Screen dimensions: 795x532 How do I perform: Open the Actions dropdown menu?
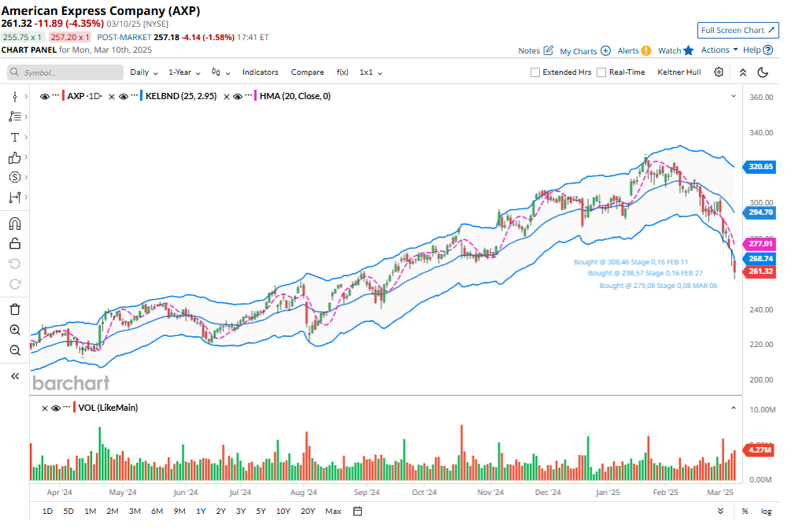coord(719,50)
